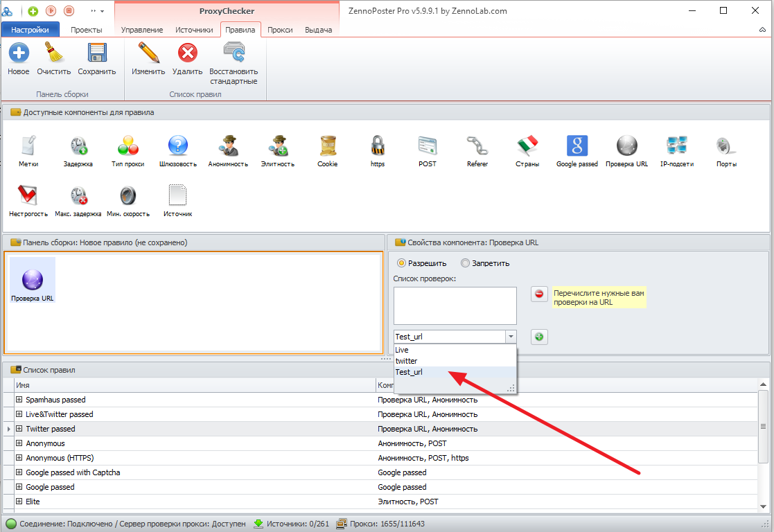Screen dimensions: 774x532
Task: Switch to the Прокси tab
Action: [280, 30]
